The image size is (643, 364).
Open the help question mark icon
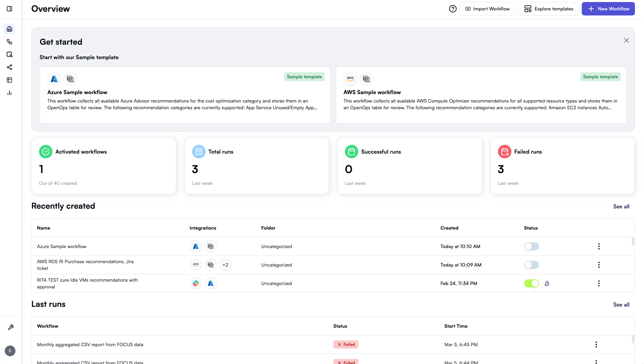click(x=453, y=9)
